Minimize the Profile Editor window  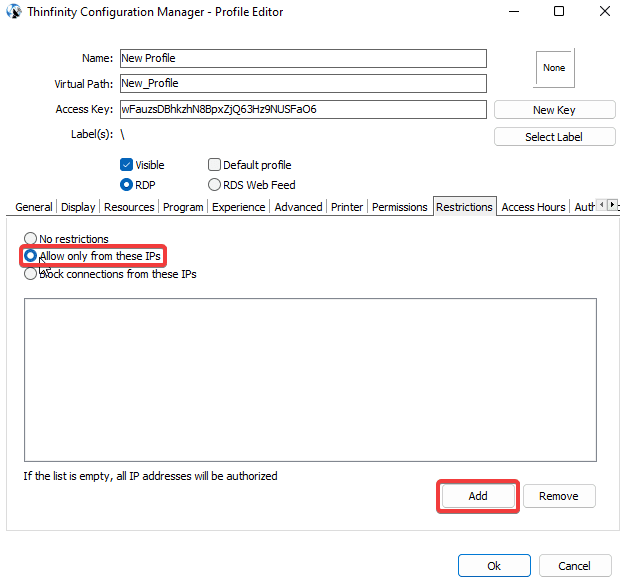coord(514,12)
